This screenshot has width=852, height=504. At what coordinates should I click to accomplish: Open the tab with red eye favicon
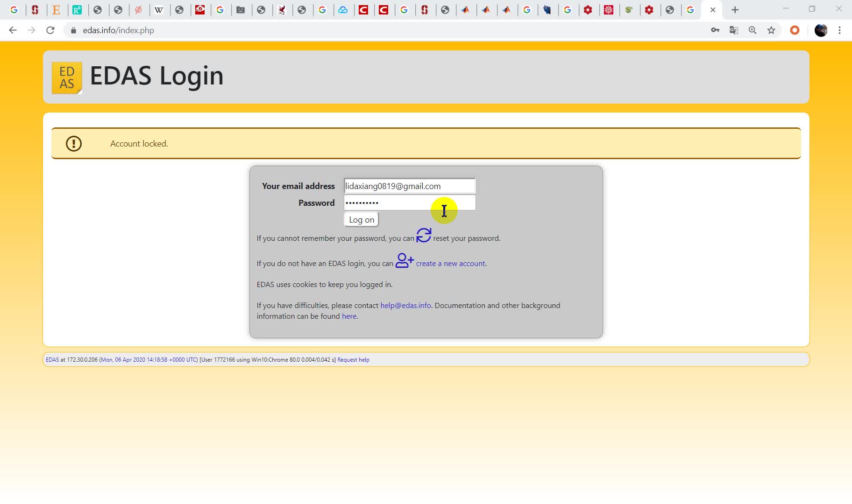click(x=200, y=10)
